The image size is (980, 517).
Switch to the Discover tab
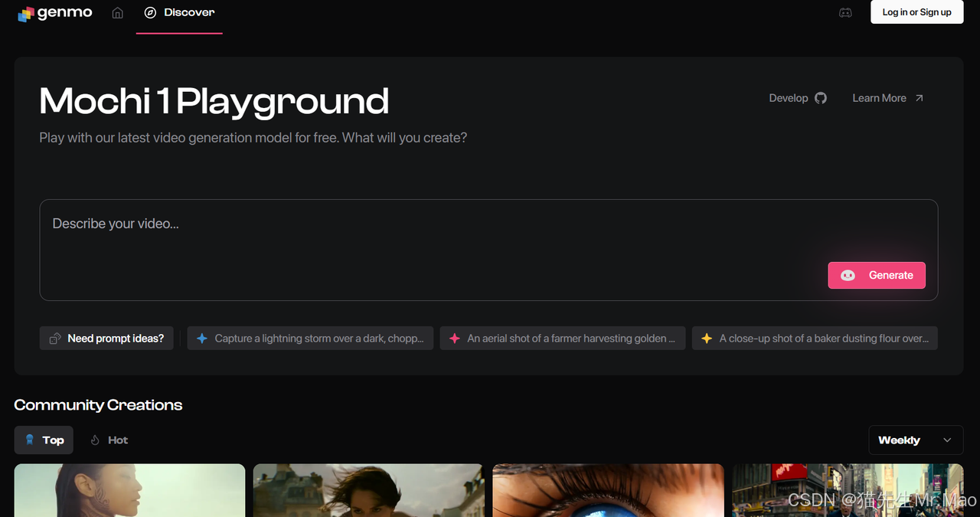[179, 13]
